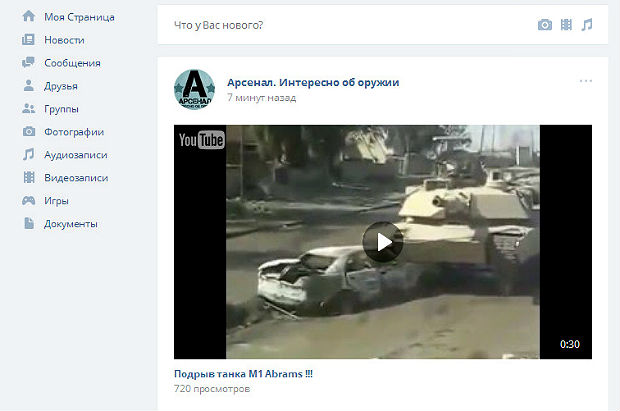Click the news icon beside Новости

(28, 40)
